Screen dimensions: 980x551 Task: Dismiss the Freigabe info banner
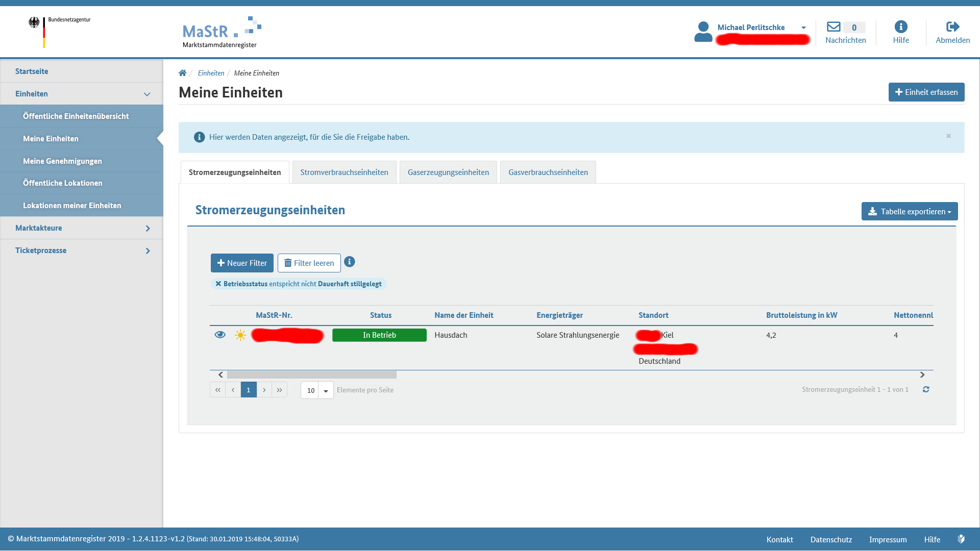click(948, 136)
